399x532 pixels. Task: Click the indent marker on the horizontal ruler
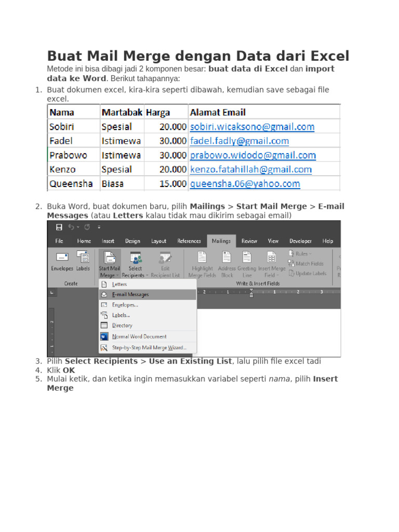[251, 293]
